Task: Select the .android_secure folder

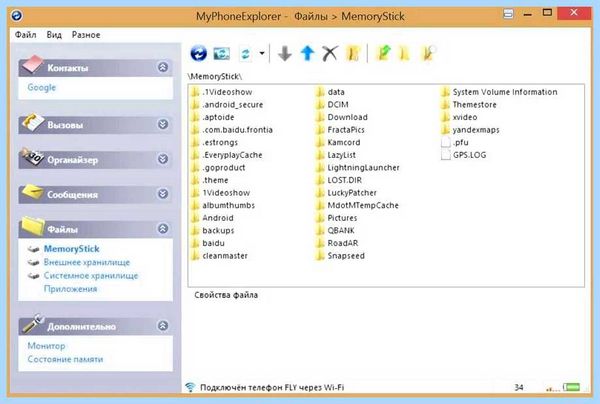Action: (x=227, y=104)
